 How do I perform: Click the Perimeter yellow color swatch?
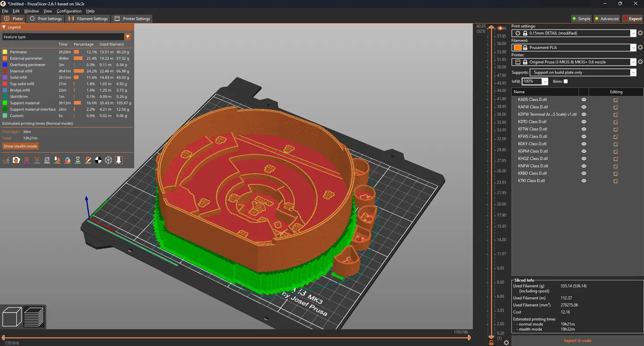[5, 52]
